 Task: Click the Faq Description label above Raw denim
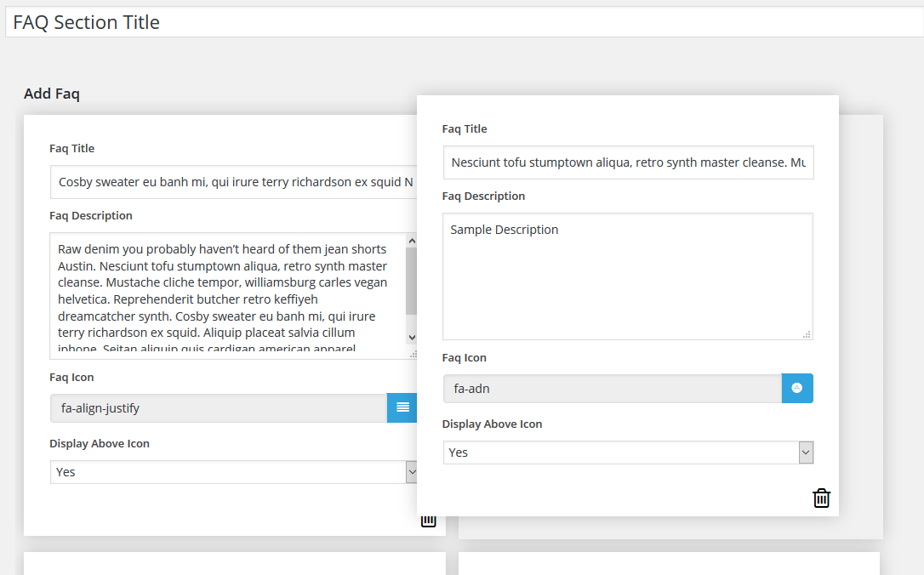(91, 216)
